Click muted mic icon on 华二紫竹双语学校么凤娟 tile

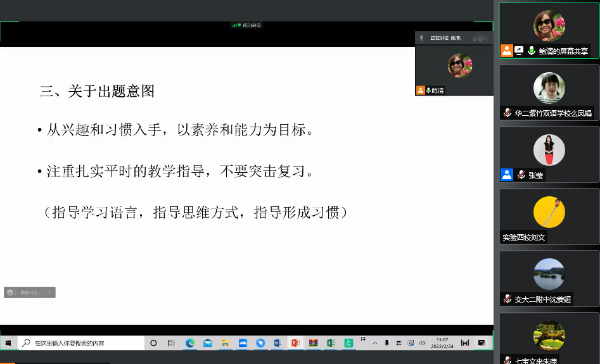click(507, 113)
